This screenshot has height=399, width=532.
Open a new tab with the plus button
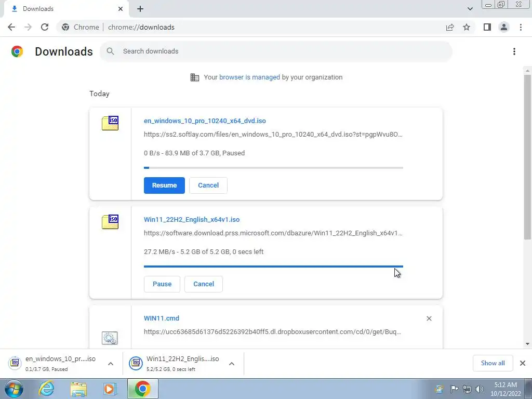point(140,9)
